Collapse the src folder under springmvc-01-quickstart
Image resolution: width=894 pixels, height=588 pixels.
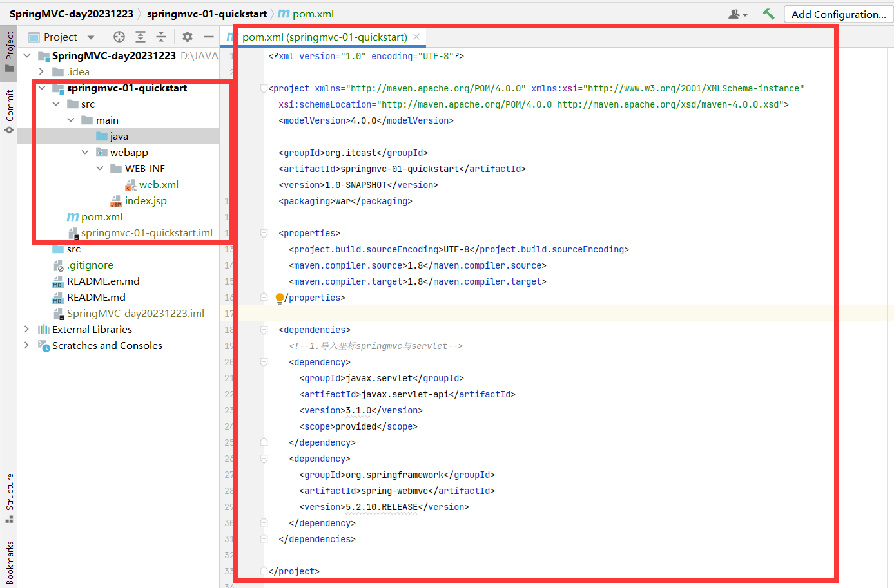pos(56,104)
